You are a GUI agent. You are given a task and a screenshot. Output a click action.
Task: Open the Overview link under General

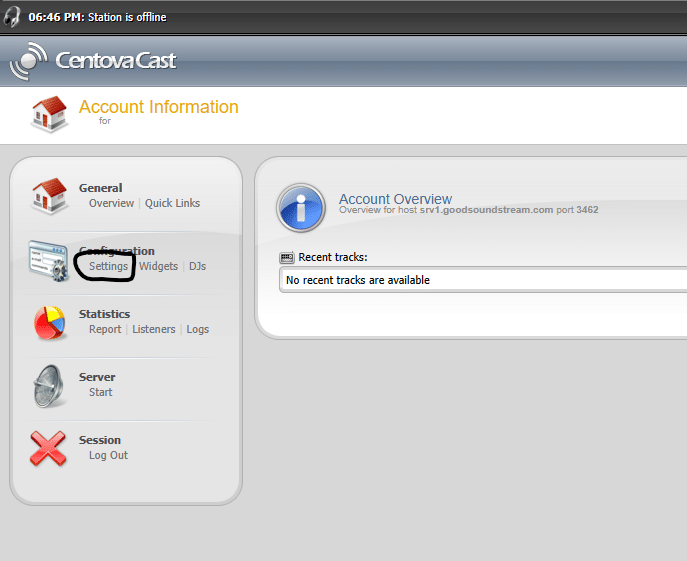point(111,203)
